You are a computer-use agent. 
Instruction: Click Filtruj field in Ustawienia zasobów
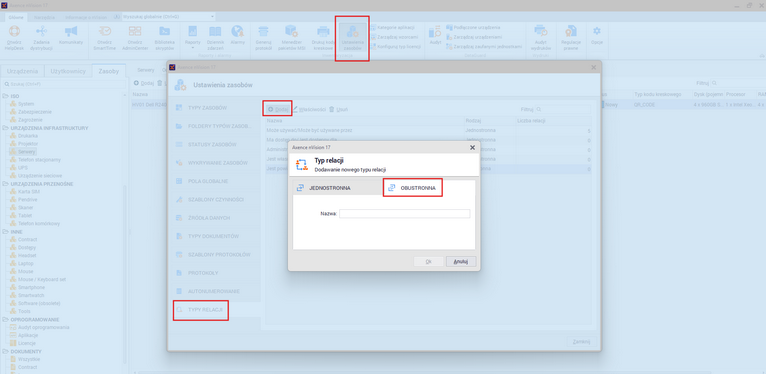click(x=562, y=109)
